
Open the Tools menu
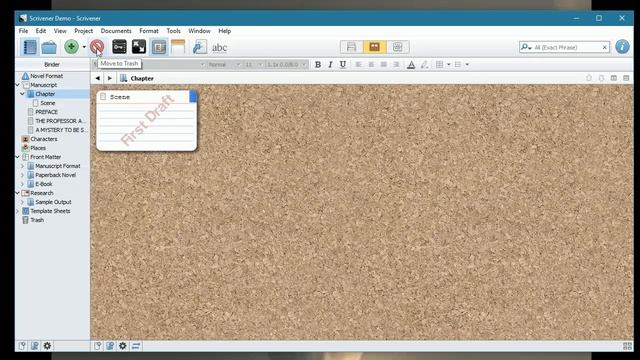click(x=173, y=31)
